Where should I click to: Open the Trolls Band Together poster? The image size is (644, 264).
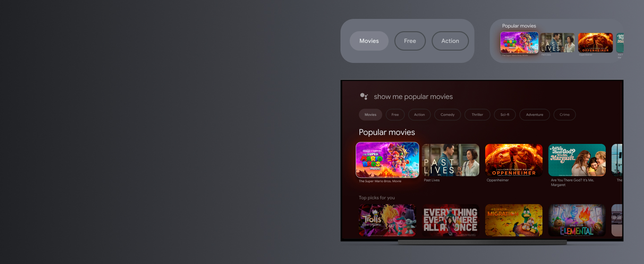click(x=387, y=220)
